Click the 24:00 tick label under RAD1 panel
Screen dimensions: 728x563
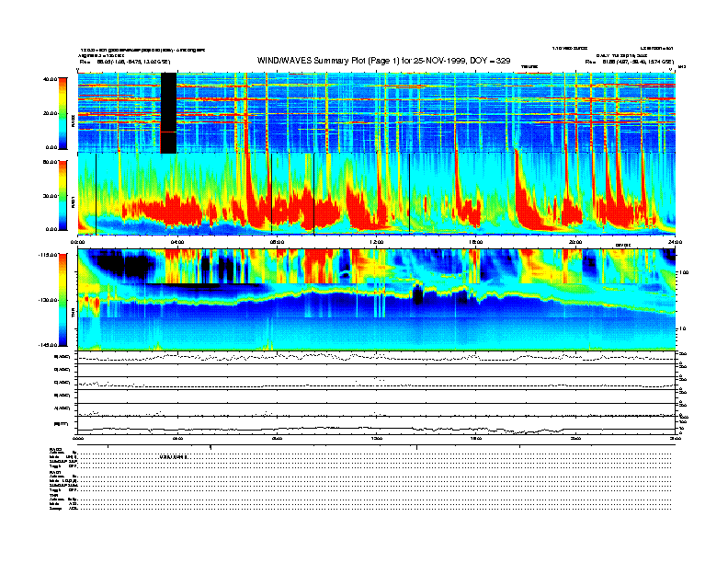[x=675, y=242]
